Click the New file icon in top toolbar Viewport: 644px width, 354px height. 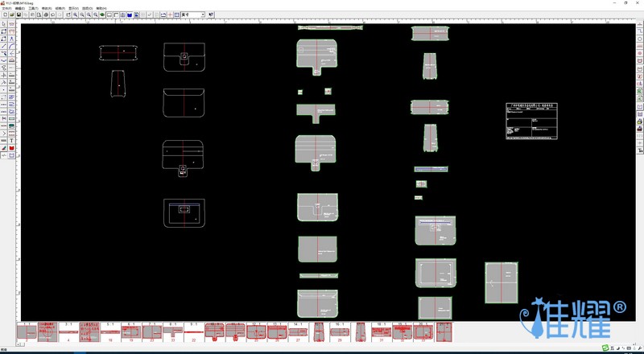click(x=5, y=14)
